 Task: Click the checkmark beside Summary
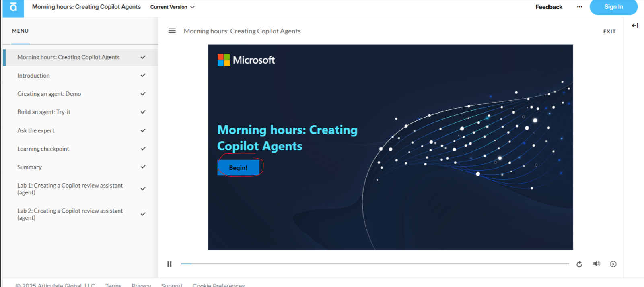click(143, 167)
